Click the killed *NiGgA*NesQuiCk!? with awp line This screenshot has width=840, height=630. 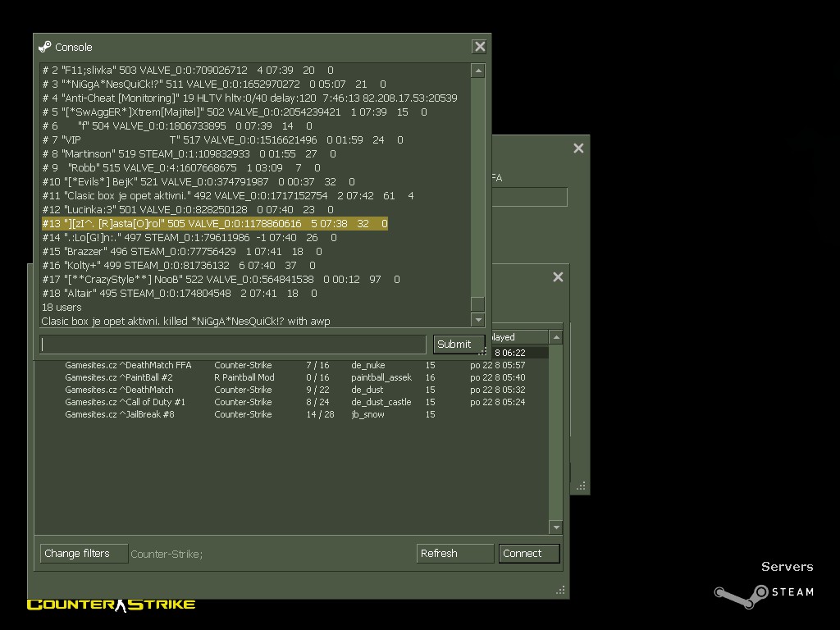point(186,321)
